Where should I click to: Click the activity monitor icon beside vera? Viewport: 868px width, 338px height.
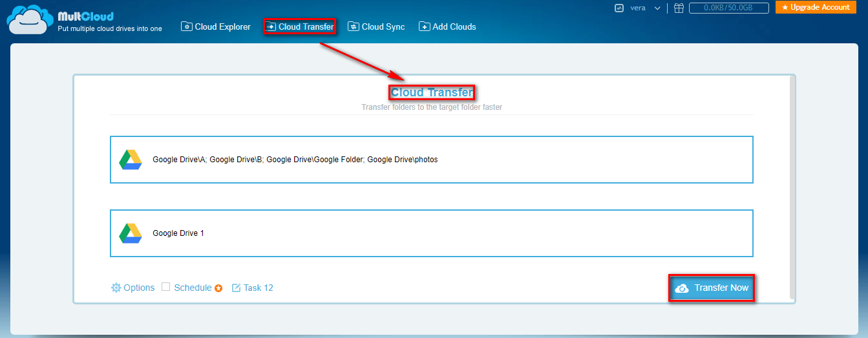619,8
